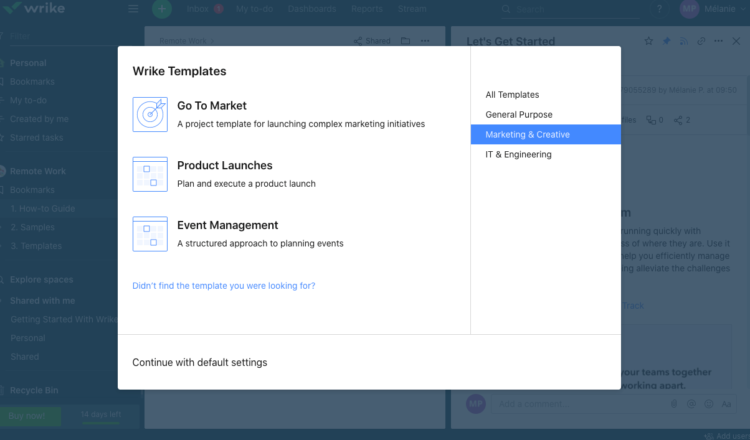
Task: Star the Let's Get Started task
Action: click(x=648, y=42)
